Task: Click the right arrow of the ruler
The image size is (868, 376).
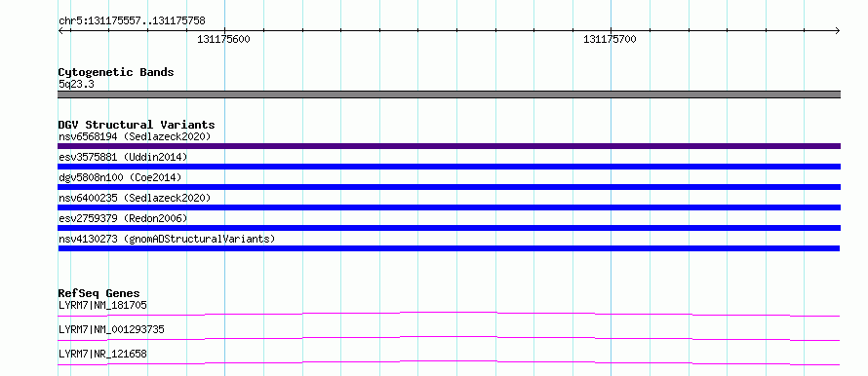Action: tap(837, 30)
